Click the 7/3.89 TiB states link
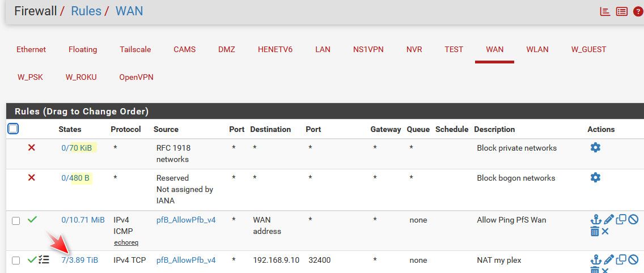644x273 pixels. tap(79, 260)
